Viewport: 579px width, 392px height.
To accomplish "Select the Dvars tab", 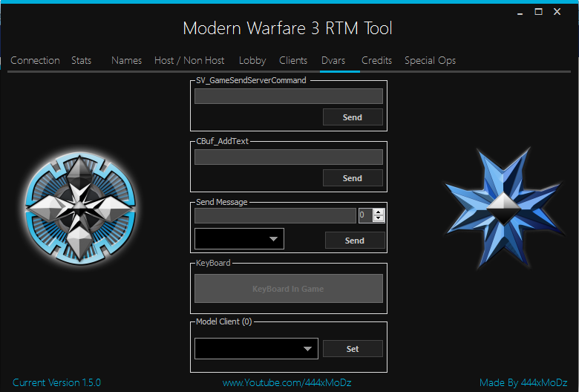I will (x=333, y=60).
